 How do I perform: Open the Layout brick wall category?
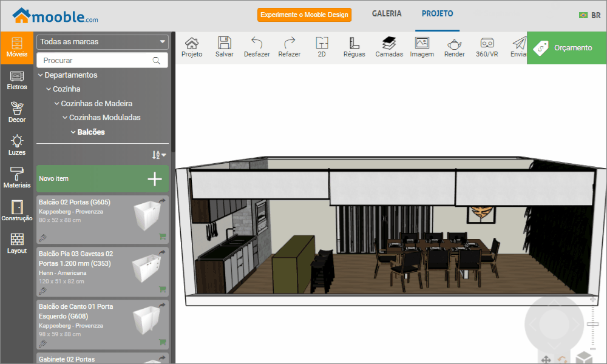click(16, 244)
